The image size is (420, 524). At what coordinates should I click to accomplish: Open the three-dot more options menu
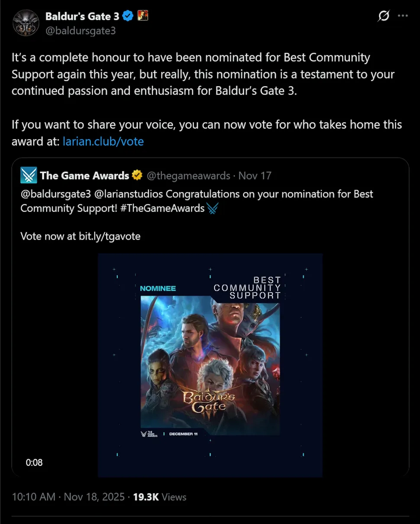(403, 16)
